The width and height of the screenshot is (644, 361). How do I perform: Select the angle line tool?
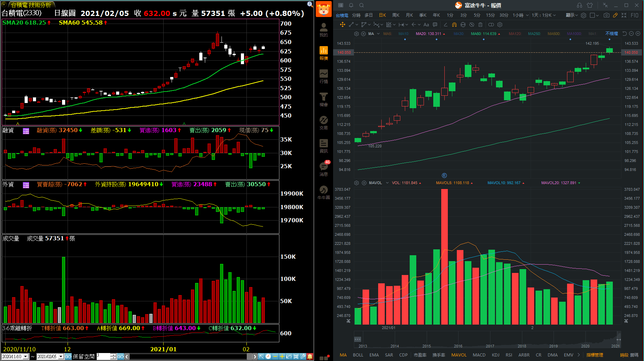coord(445,25)
